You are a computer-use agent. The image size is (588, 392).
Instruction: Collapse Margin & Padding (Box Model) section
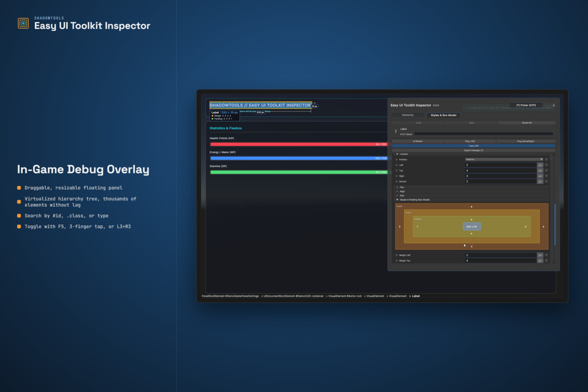tap(397, 200)
